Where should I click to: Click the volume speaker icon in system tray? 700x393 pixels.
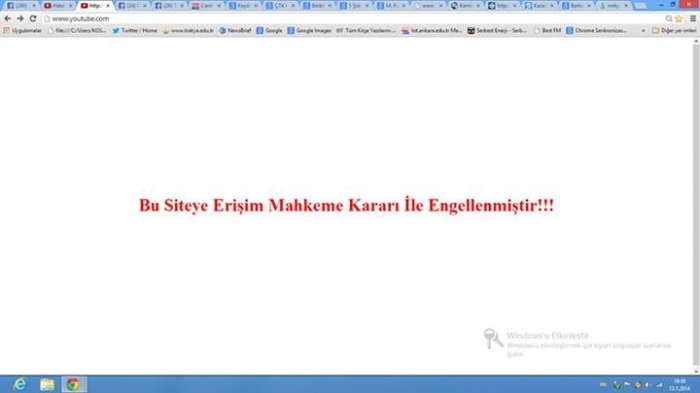click(x=648, y=385)
